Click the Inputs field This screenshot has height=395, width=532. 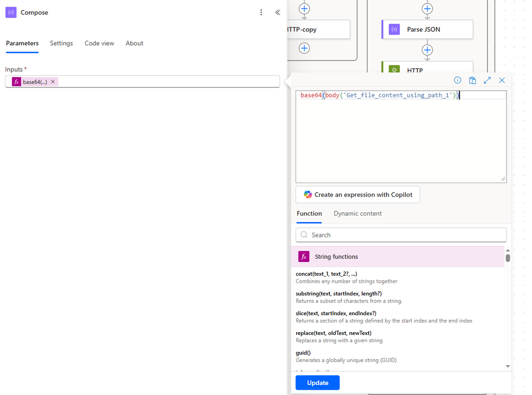pos(143,81)
